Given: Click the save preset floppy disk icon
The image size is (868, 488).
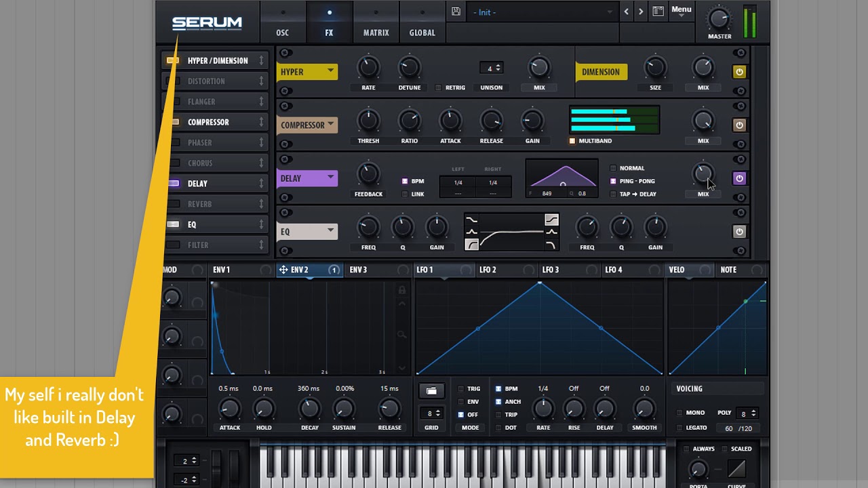Looking at the screenshot, I should click(x=456, y=12).
